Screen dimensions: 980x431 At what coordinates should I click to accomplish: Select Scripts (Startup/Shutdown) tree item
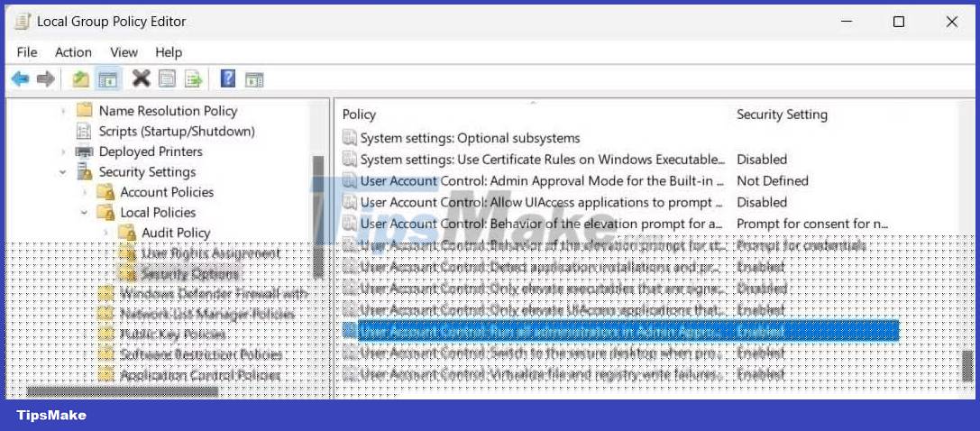coord(177,131)
